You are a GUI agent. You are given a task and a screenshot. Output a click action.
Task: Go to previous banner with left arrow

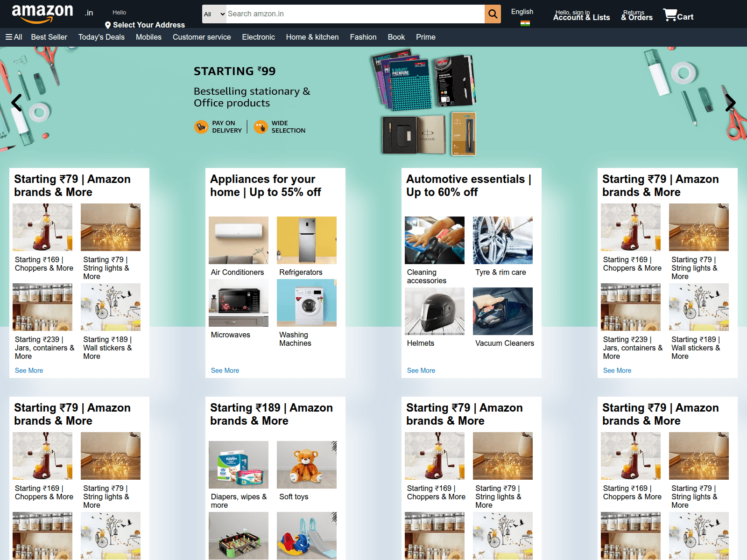pos(17,103)
